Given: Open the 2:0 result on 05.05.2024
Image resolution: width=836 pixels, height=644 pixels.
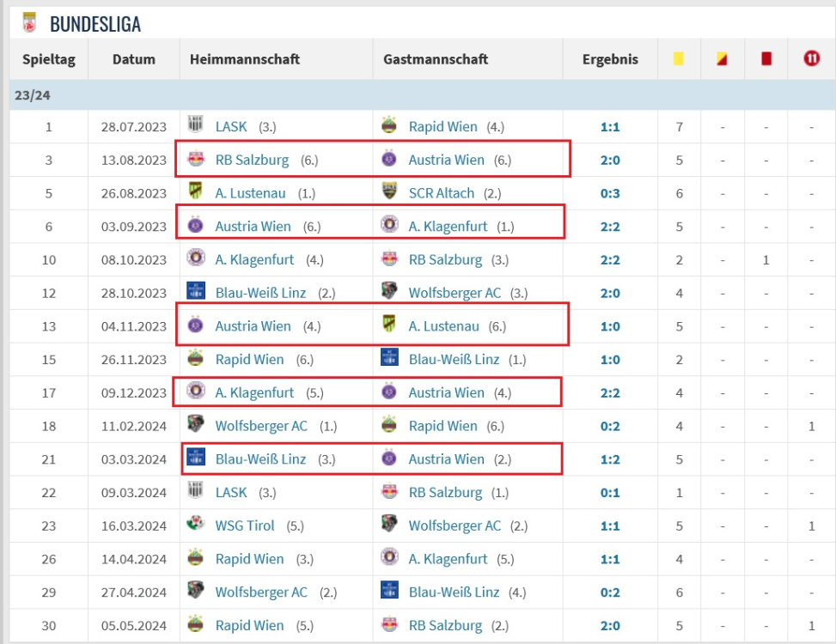Looking at the screenshot, I should [x=610, y=625].
